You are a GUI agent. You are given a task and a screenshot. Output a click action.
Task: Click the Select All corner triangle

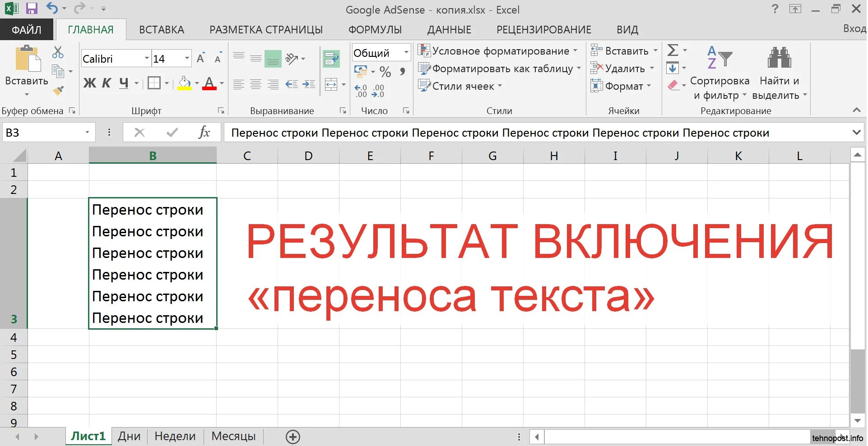[19, 156]
